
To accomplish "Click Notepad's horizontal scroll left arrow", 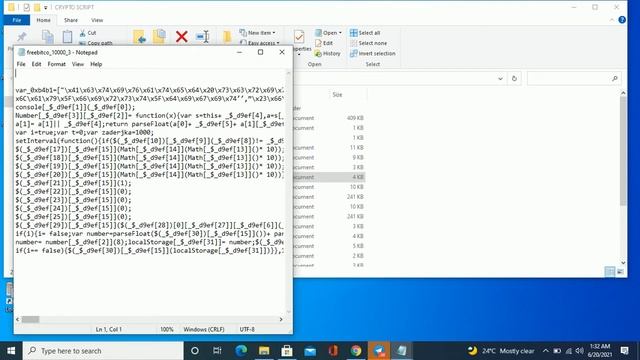I will (18, 320).
